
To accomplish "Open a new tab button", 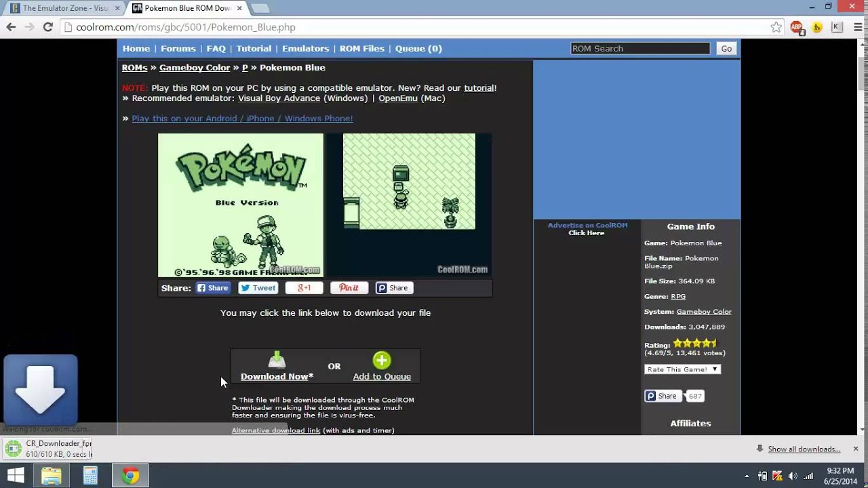I will pyautogui.click(x=260, y=8).
